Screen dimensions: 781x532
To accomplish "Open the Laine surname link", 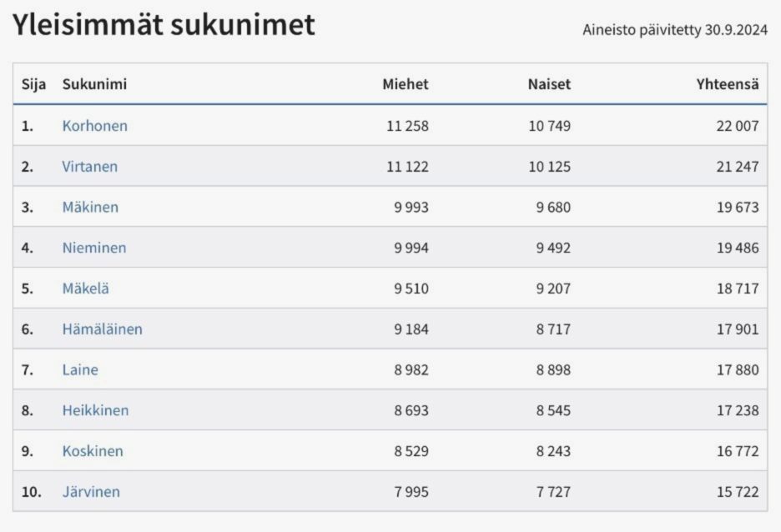I will click(x=80, y=369).
